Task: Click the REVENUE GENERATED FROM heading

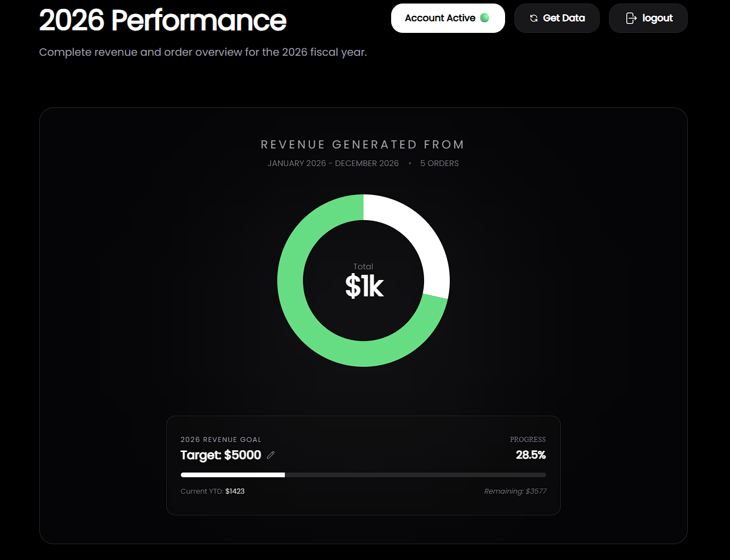Action: [x=363, y=144]
